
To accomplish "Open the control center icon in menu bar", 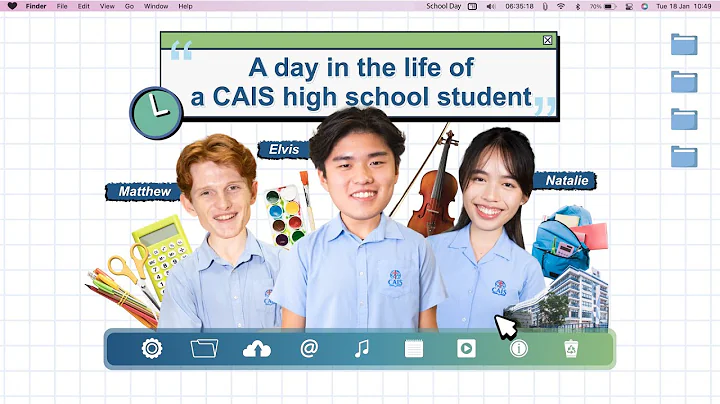I will 630,6.
